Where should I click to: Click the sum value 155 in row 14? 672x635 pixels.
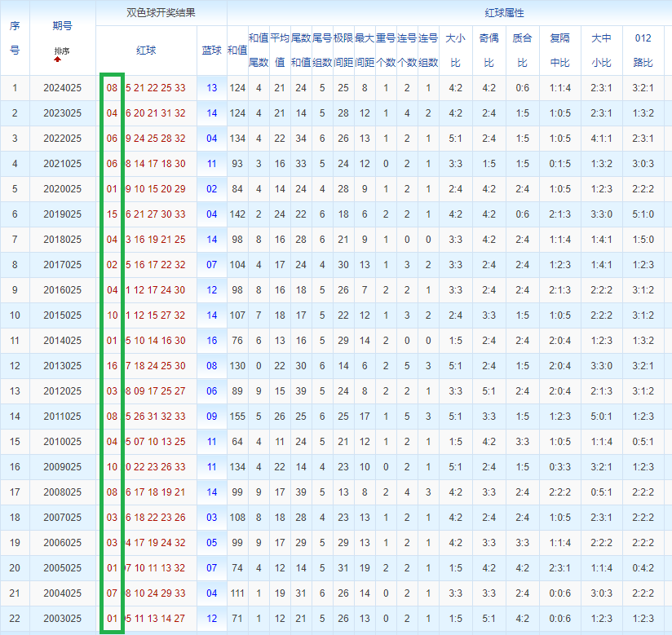pyautogui.click(x=237, y=417)
